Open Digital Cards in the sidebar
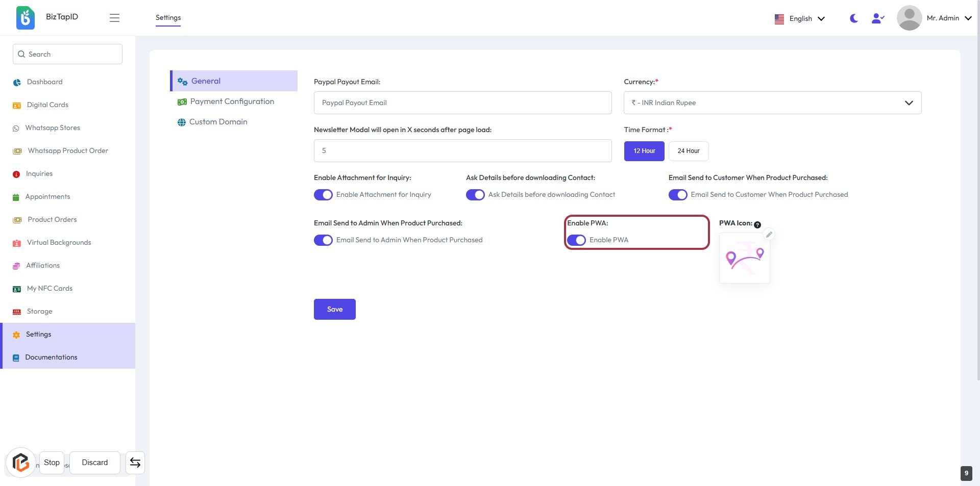 tap(47, 105)
